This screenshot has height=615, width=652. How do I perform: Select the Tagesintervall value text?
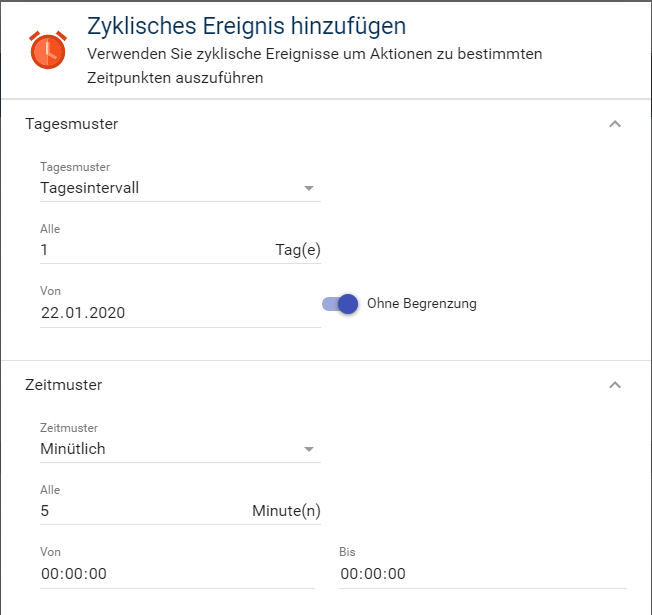click(x=90, y=188)
